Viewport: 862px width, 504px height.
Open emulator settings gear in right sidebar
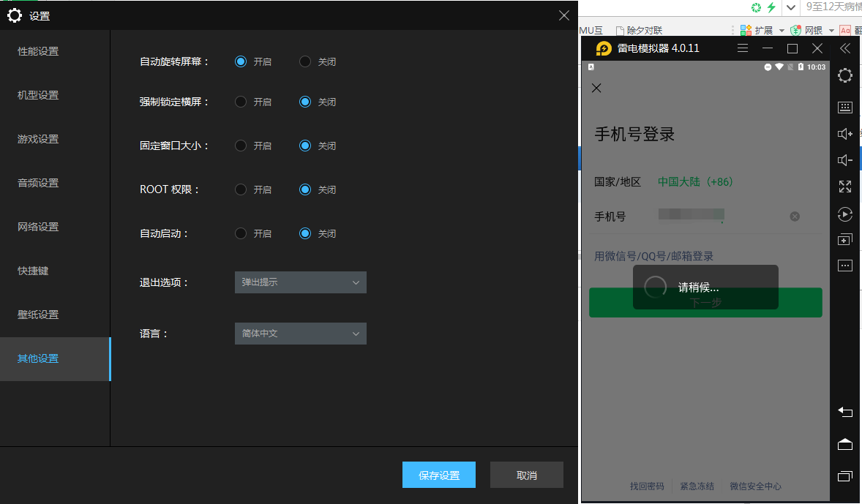pos(845,75)
